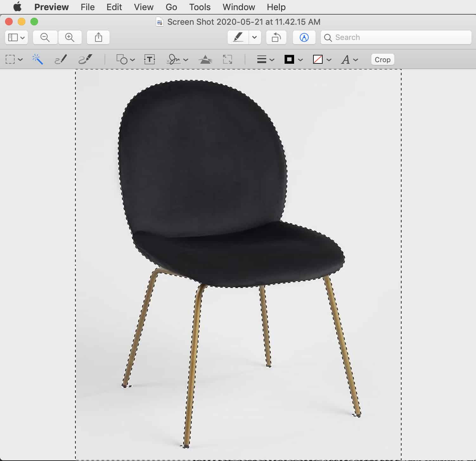Open the Tools menu

pyautogui.click(x=200, y=7)
